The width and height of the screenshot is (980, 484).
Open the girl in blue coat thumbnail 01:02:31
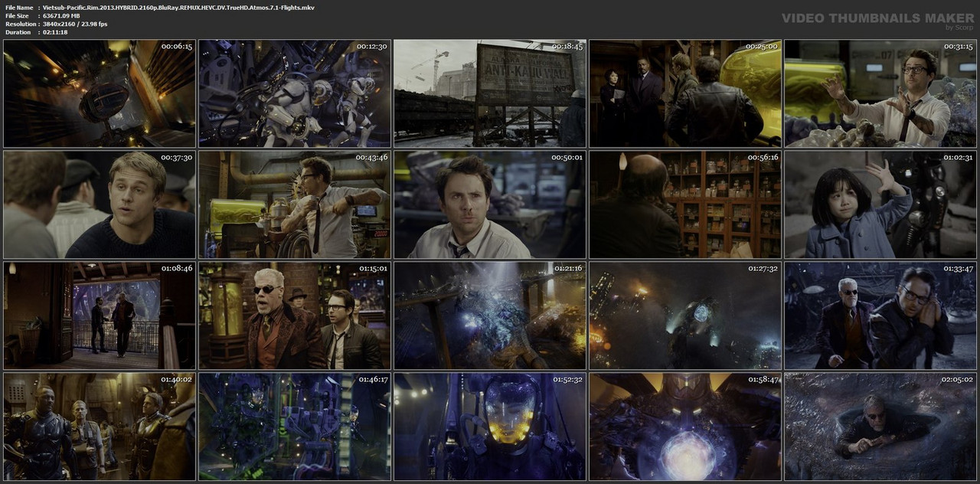(880, 204)
